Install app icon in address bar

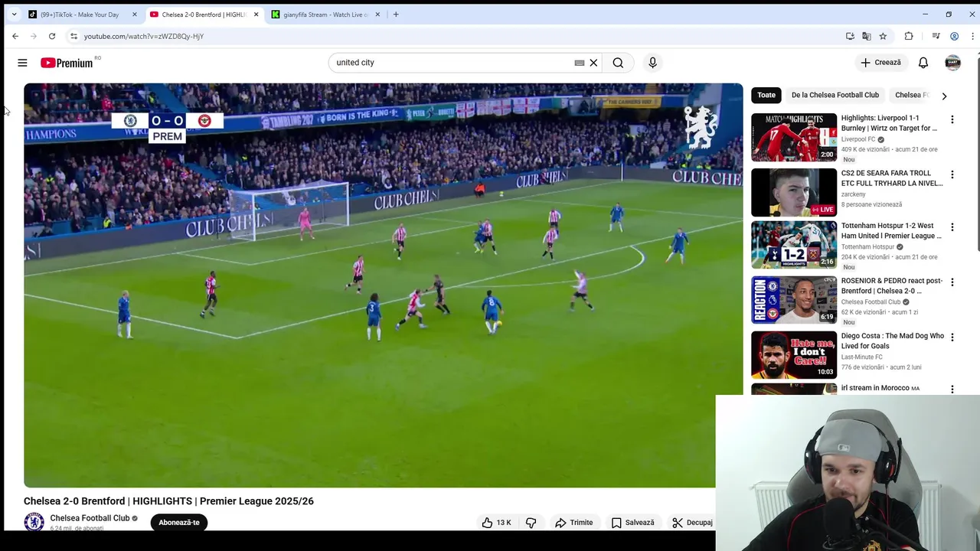850,36
